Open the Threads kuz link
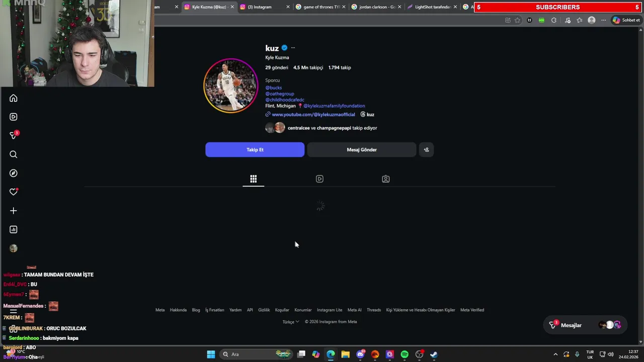Screen dimensions: 644x362 (x=367, y=114)
